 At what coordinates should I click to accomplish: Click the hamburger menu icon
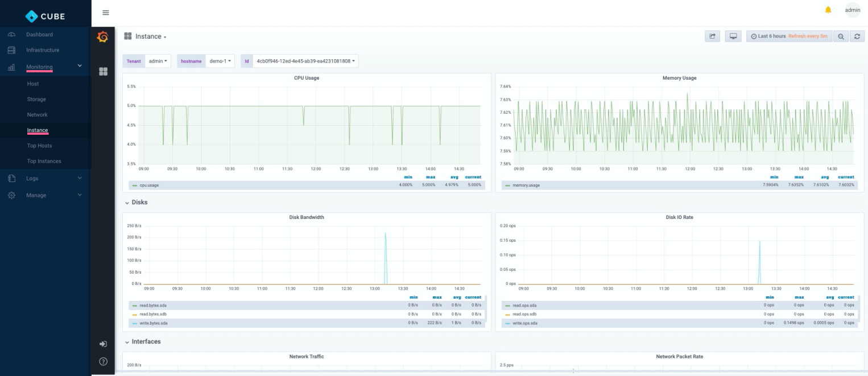point(105,13)
